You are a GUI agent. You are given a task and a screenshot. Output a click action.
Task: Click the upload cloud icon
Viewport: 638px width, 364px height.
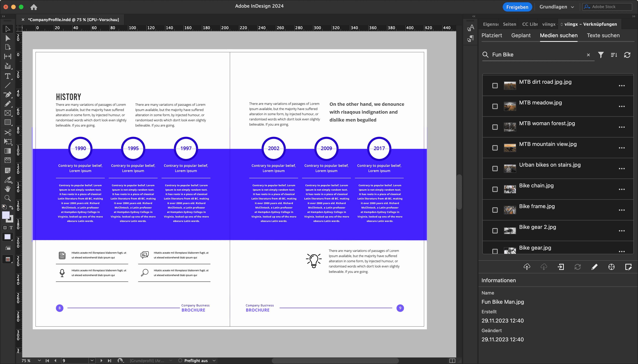coord(527,267)
